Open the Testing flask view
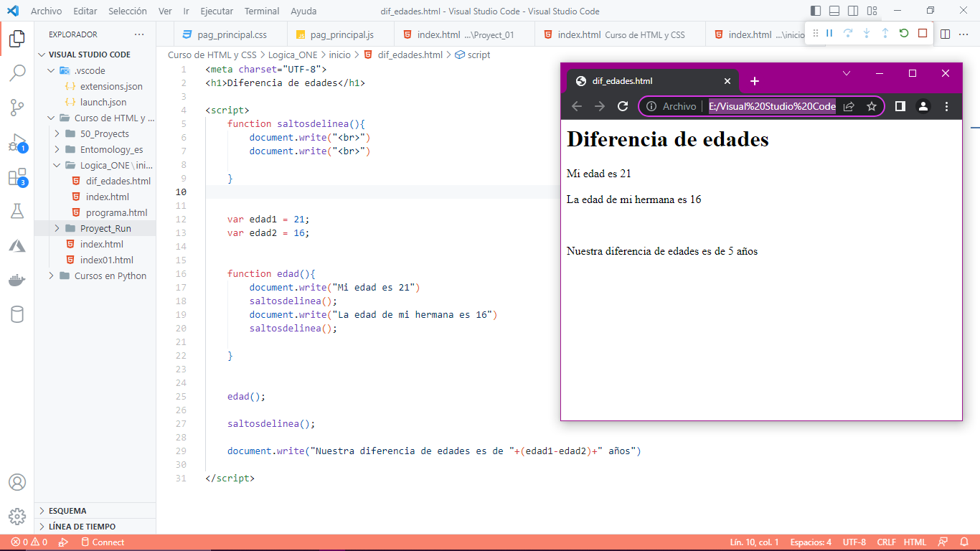The height and width of the screenshot is (551, 980). [x=17, y=211]
